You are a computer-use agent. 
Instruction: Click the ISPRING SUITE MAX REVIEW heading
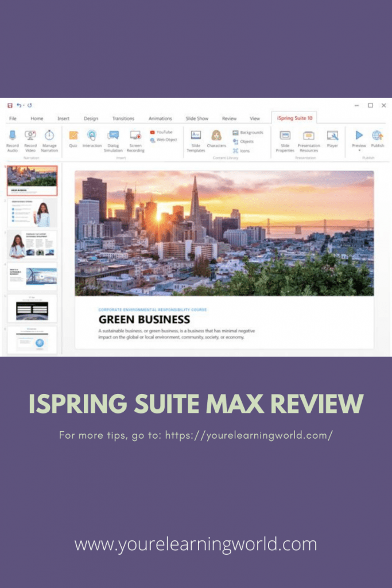(x=196, y=404)
